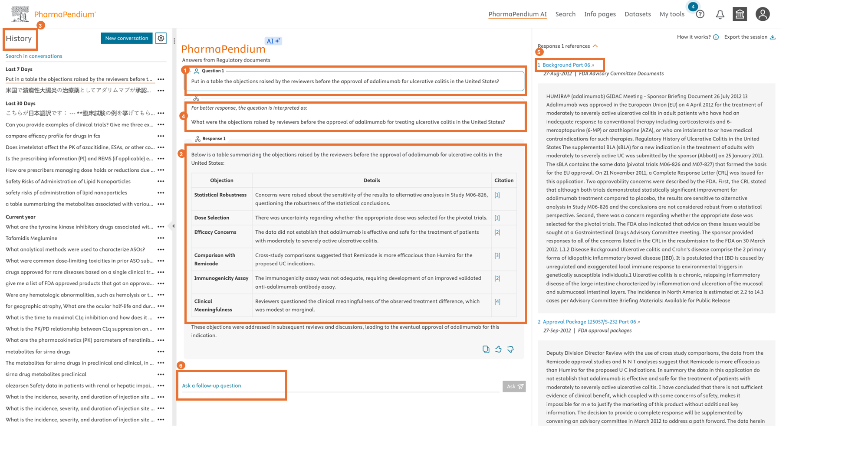The width and height of the screenshot is (868, 473).
Task: Copy the response with copy icon
Action: pos(486,349)
